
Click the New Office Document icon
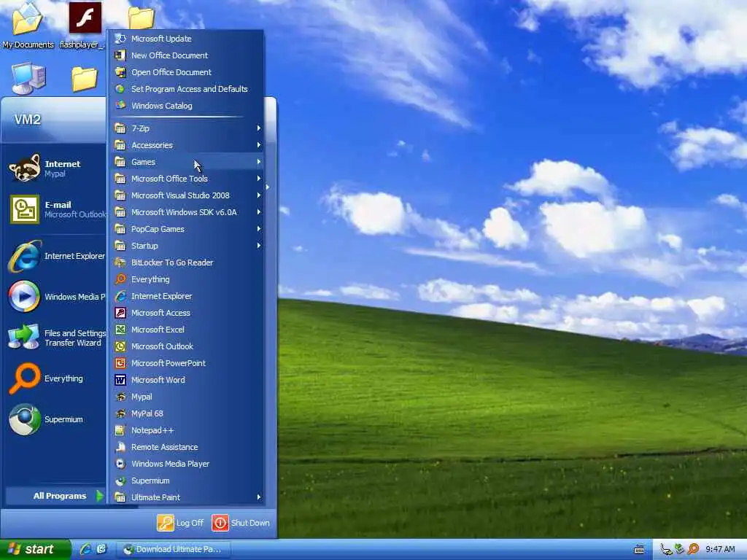[120, 55]
